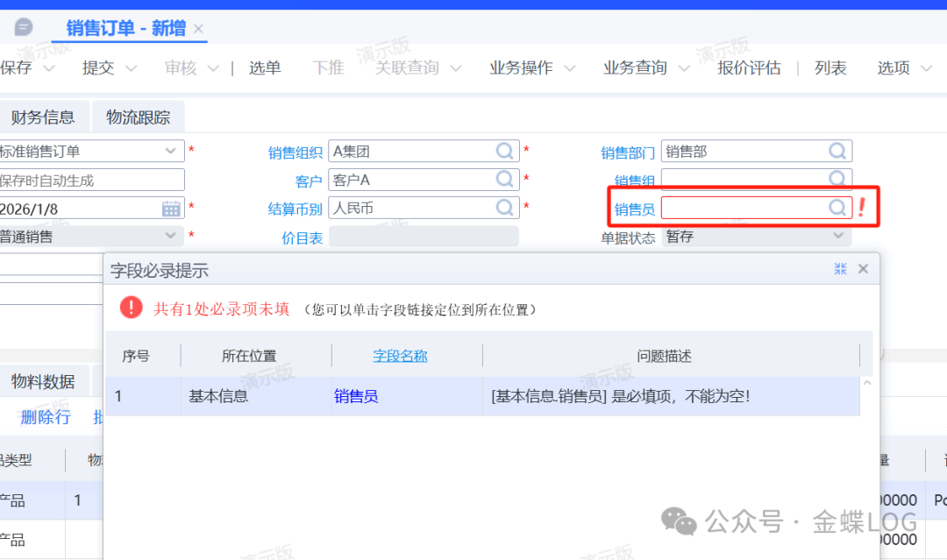Screen dimensions: 947x560
Task: Click the search icon in 销售组织 field
Action: click(x=505, y=151)
